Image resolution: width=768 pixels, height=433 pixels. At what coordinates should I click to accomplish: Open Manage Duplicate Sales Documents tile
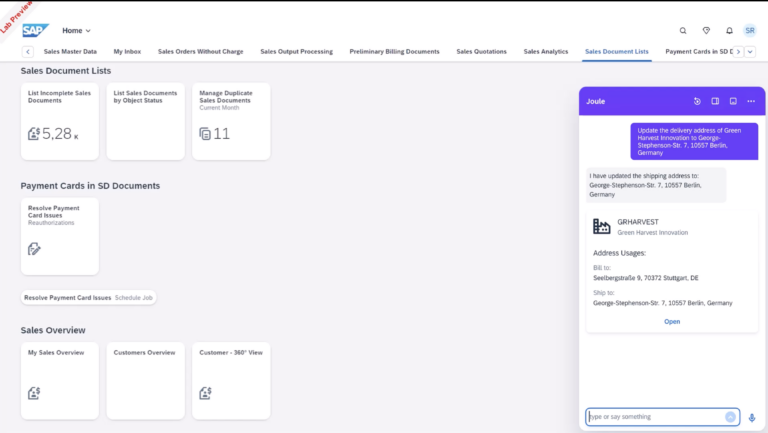pos(231,121)
